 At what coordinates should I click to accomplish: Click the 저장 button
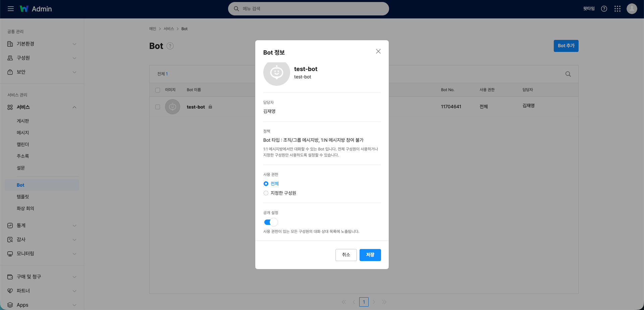(x=370, y=255)
